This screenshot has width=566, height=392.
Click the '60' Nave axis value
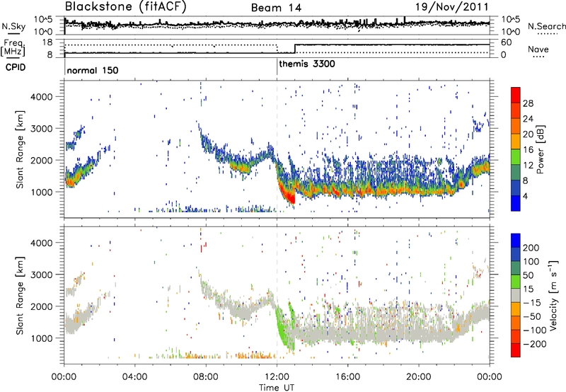506,42
